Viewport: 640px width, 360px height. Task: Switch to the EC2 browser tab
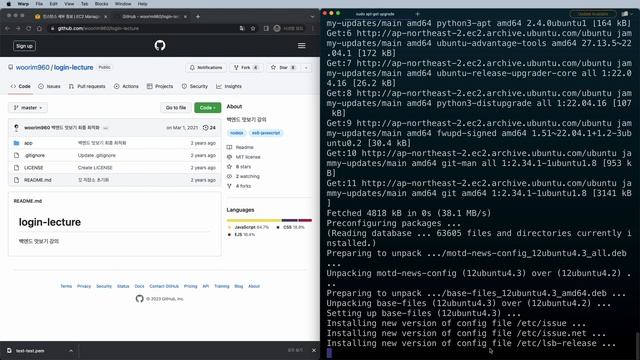[x=71, y=16]
